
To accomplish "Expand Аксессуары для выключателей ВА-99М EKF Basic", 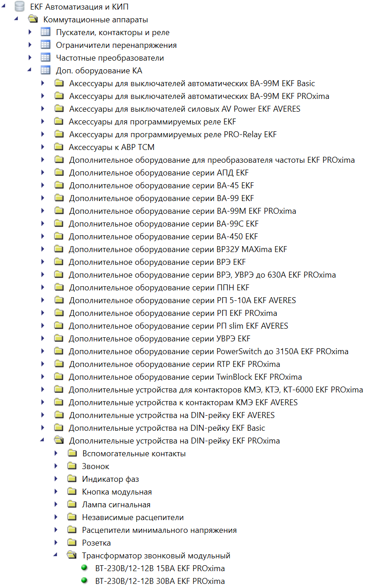I will pos(43,83).
